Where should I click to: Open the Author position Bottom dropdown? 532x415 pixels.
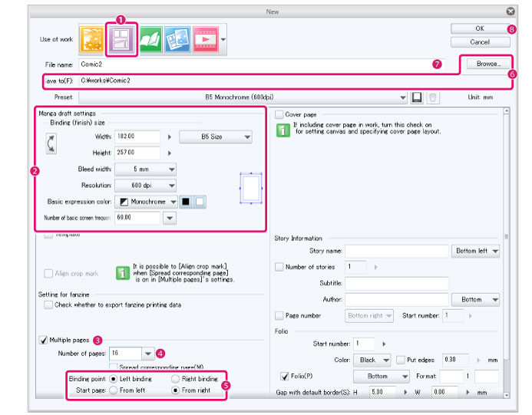pyautogui.click(x=475, y=300)
